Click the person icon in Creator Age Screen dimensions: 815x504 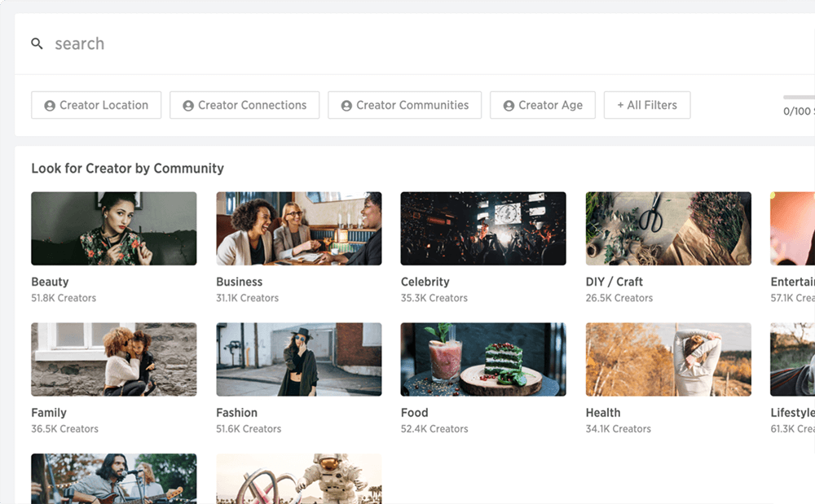[509, 105]
